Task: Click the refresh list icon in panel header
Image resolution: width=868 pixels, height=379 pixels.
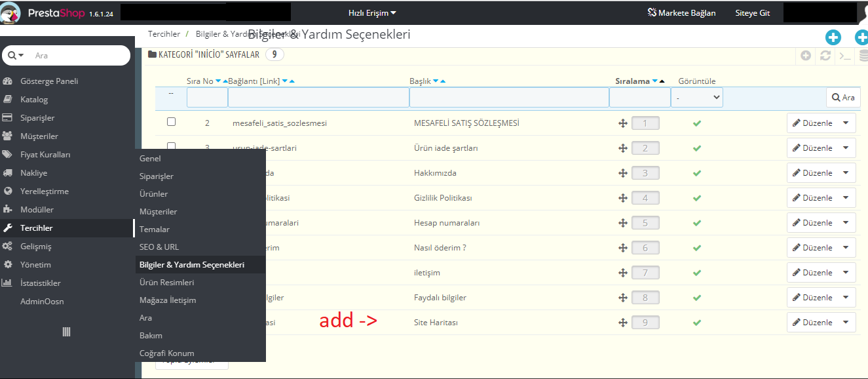Action: [825, 56]
